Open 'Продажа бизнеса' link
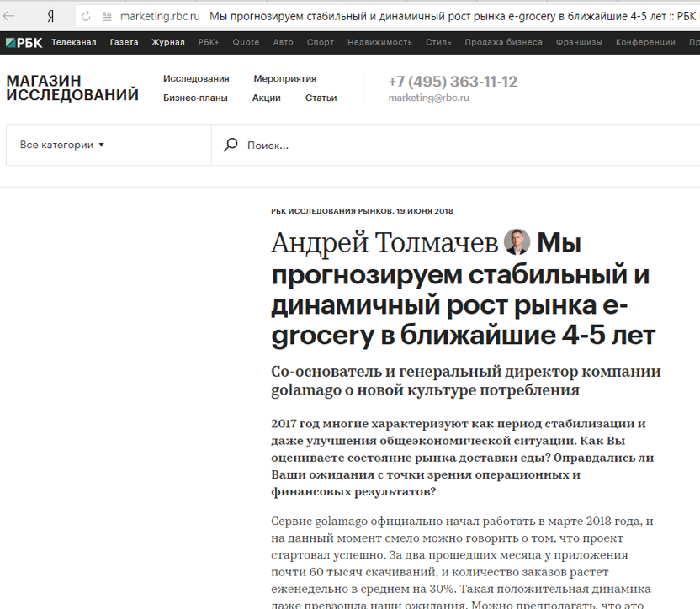 pos(504,42)
